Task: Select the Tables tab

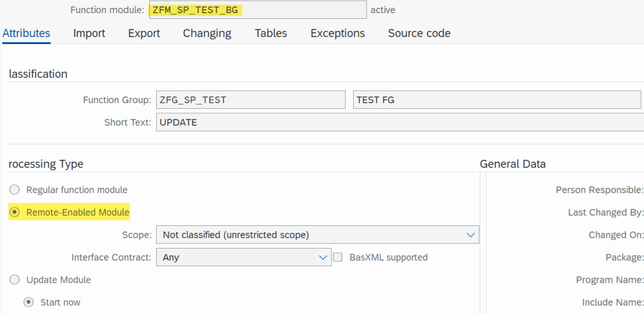Action: point(271,33)
